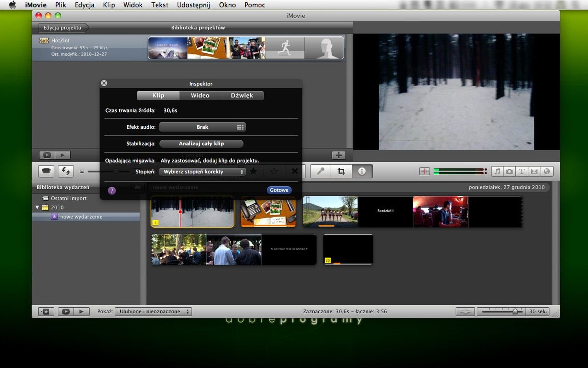This screenshot has height=368, width=588.
Task: Open the Efekt audio Brak selector
Action: 202,127
